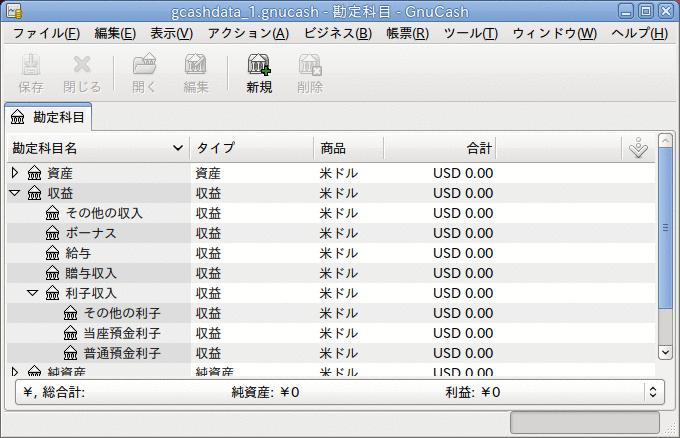Click the 削除 (Delete) account toolbar icon
This screenshot has height=438, width=680.
pos(310,67)
